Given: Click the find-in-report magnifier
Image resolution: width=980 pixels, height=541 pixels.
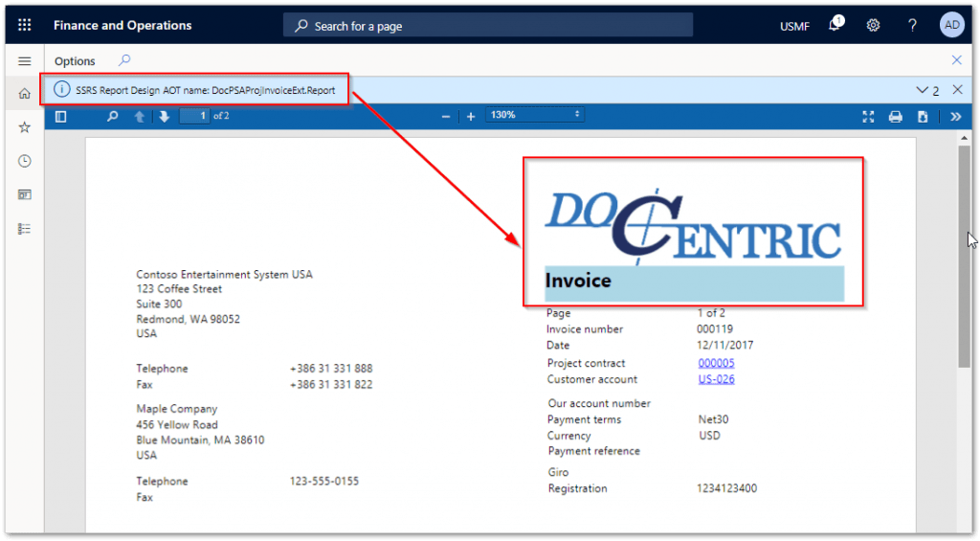Looking at the screenshot, I should pyautogui.click(x=113, y=116).
